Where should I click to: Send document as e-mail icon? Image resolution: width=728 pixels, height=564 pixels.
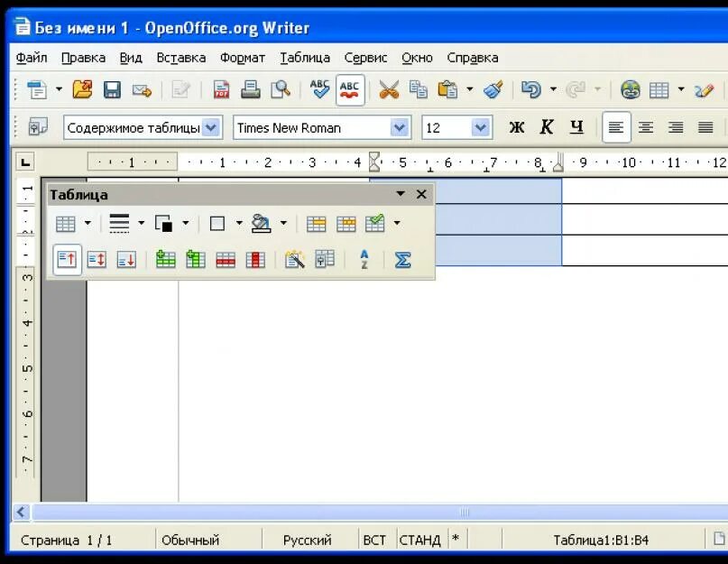(x=142, y=89)
